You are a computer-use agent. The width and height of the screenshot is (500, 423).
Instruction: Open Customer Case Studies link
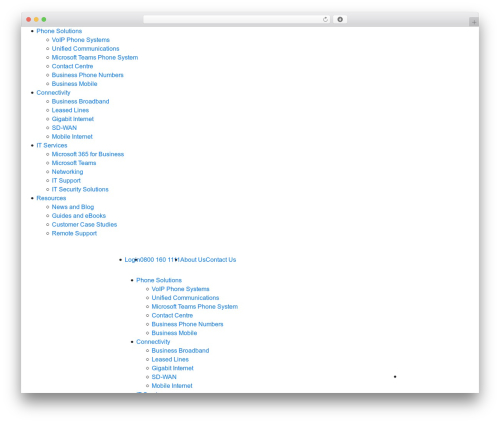[x=84, y=224]
